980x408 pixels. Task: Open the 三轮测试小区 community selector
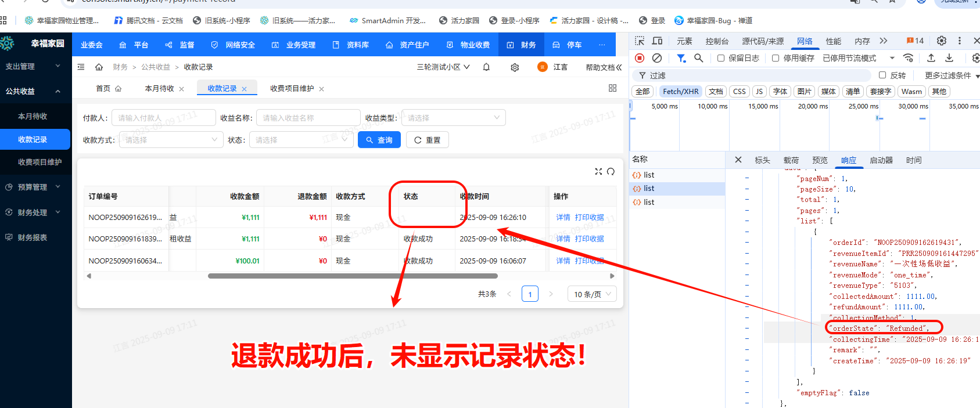point(443,67)
